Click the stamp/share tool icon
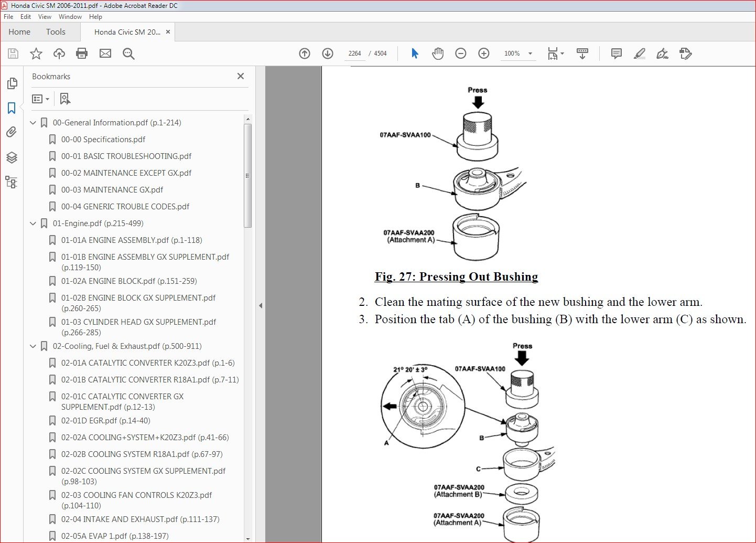Screen dimensions: 756x543 [x=686, y=54]
